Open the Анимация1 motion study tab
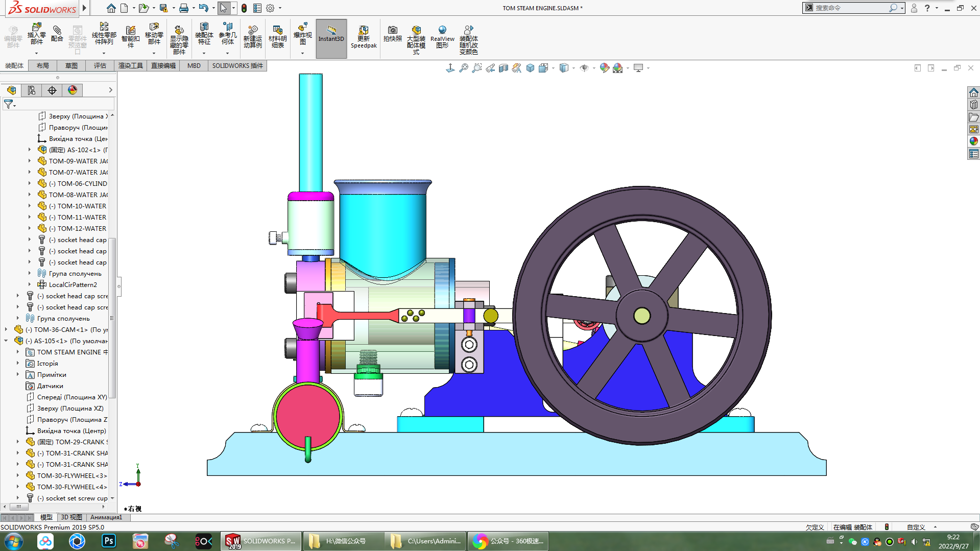 pos(106,517)
